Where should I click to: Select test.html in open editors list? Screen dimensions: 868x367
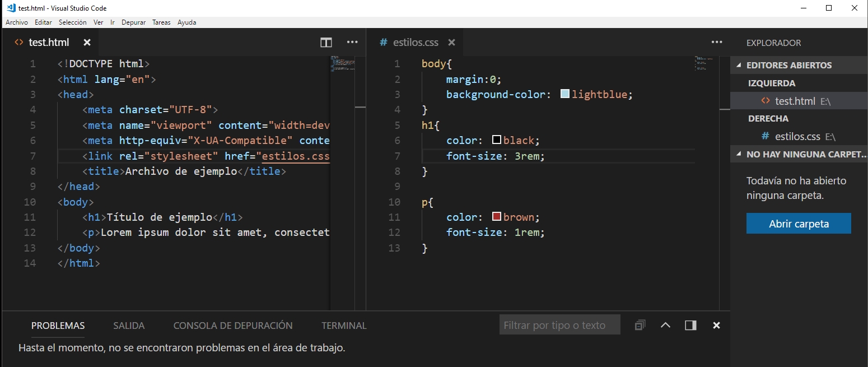pos(794,101)
